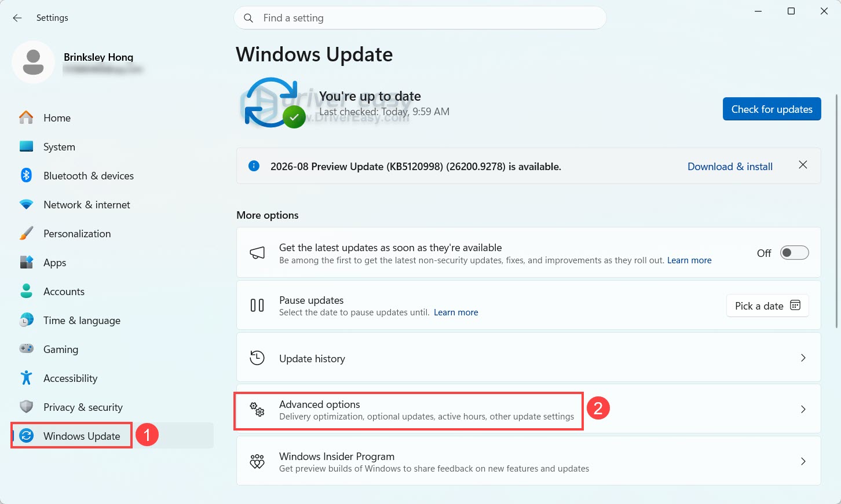Open Windows Insider Program chevron
This screenshot has width=841, height=504.
[803, 461]
